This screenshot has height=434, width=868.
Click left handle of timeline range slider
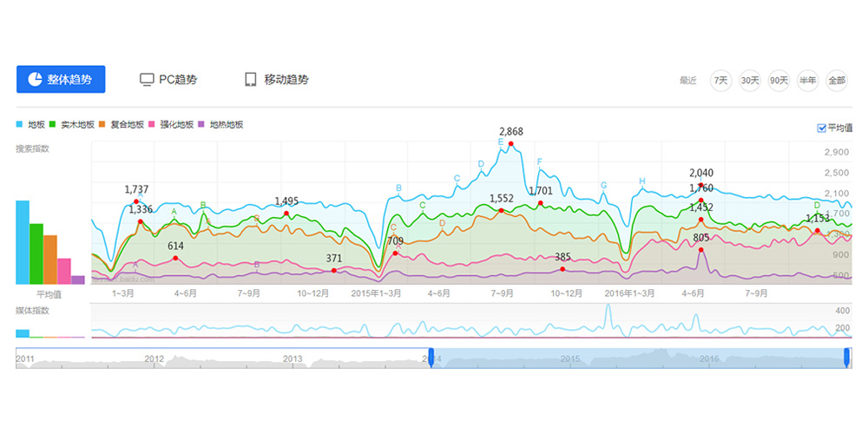(x=429, y=358)
